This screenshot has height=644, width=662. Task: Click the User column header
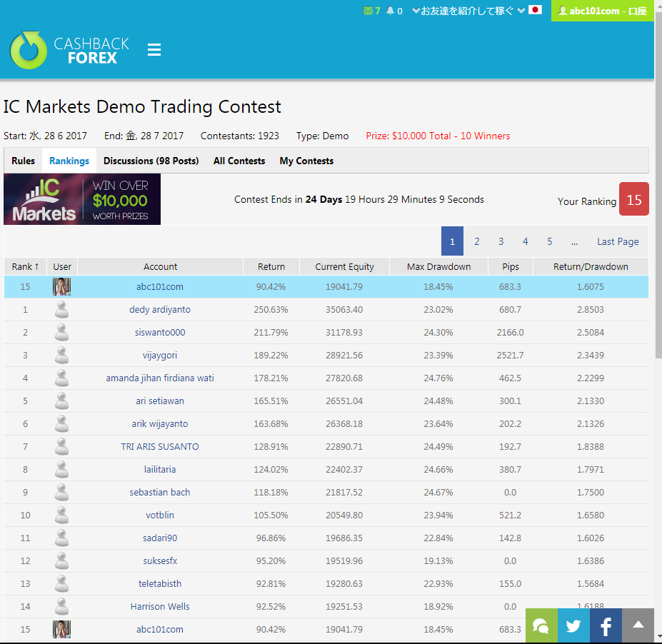pos(62,267)
